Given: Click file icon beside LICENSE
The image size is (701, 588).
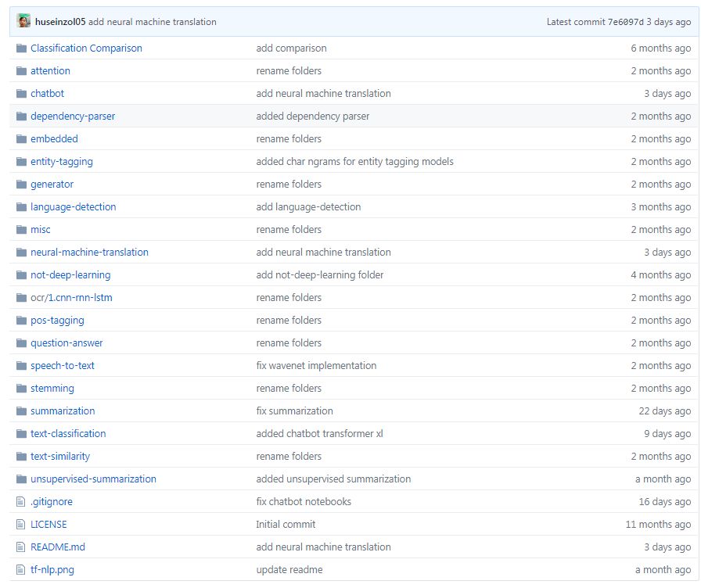Looking at the screenshot, I should tap(20, 524).
